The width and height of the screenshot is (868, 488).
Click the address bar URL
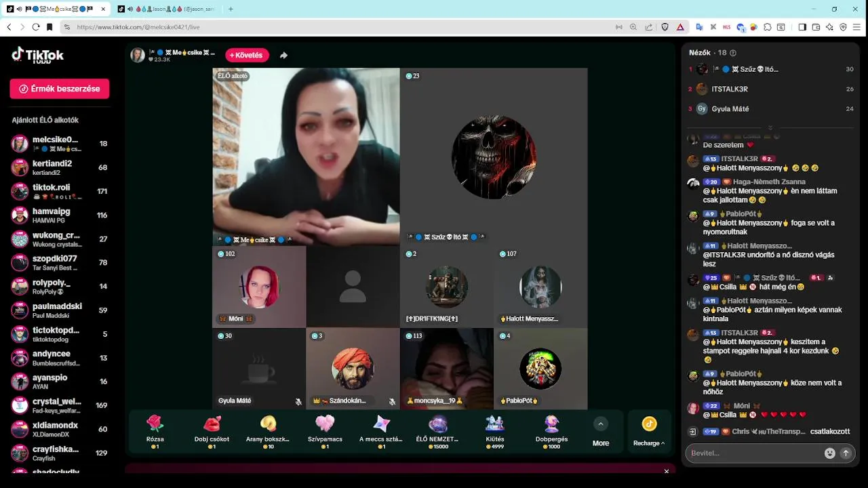[x=138, y=27]
